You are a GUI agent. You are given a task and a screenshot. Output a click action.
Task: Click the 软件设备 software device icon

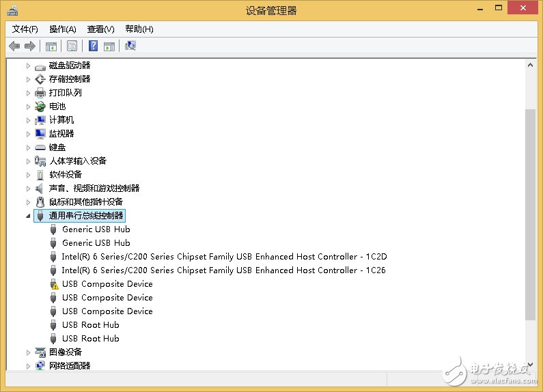point(40,175)
